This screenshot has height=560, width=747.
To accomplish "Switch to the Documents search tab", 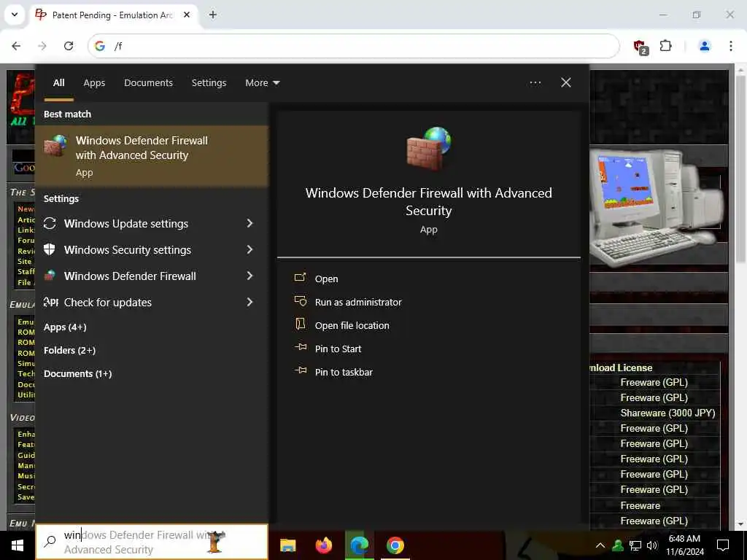I will click(x=148, y=83).
